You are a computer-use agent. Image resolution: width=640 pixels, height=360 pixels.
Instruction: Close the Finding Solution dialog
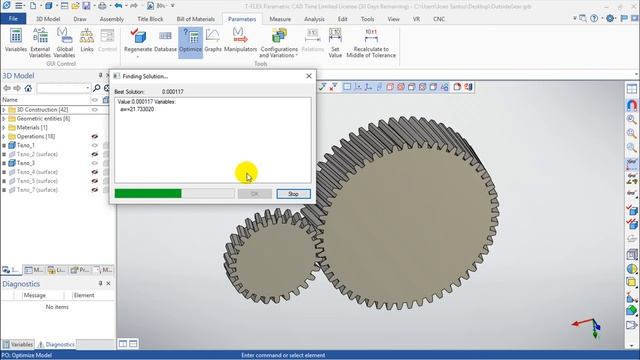[x=309, y=76]
